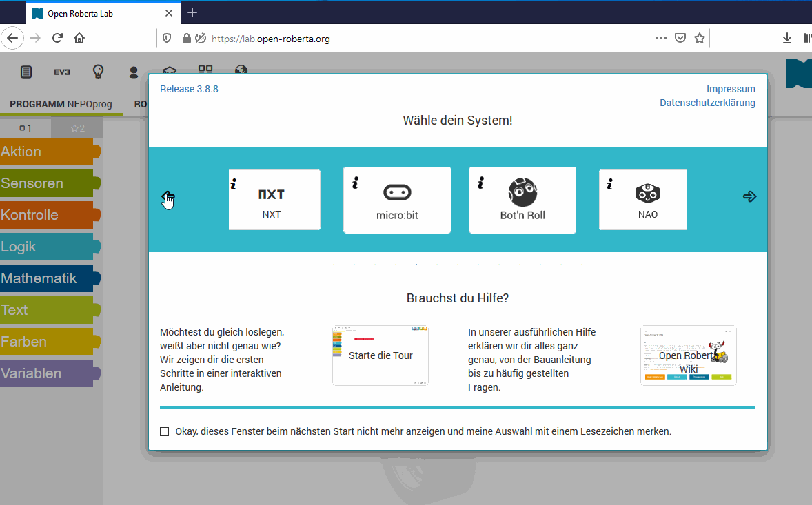Open the Impressum link
The image size is (812, 505).
(731, 88)
